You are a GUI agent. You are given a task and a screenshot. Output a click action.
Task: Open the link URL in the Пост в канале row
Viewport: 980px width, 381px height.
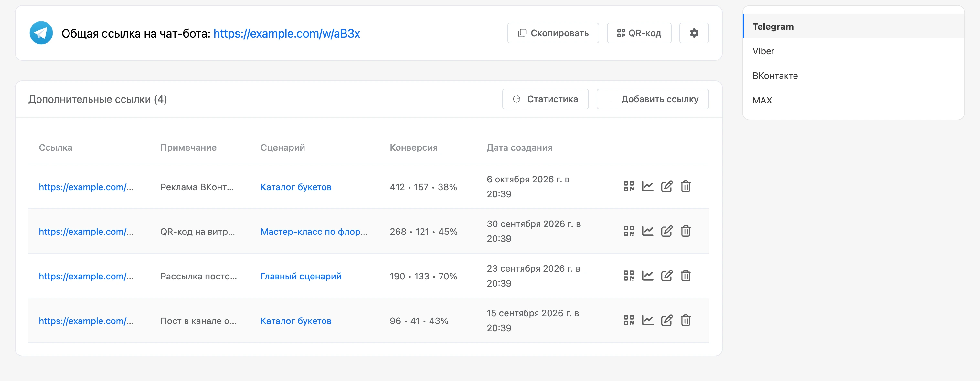[x=86, y=321]
